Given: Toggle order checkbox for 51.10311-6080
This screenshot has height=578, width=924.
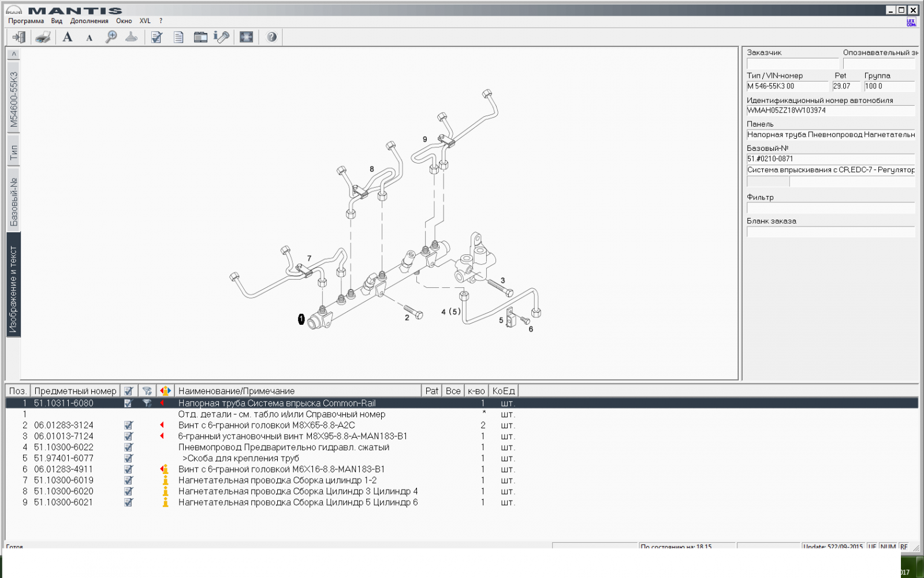Looking at the screenshot, I should [x=128, y=403].
